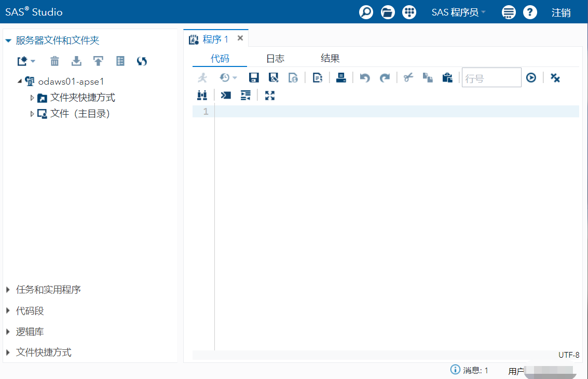Click the refresh icon in file panel
588x379 pixels.
(142, 61)
